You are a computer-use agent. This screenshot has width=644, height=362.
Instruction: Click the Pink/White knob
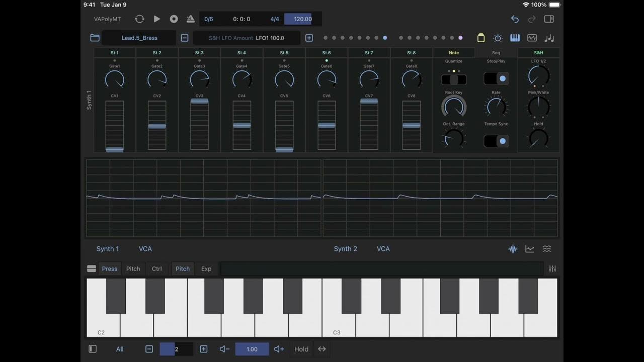(538, 107)
